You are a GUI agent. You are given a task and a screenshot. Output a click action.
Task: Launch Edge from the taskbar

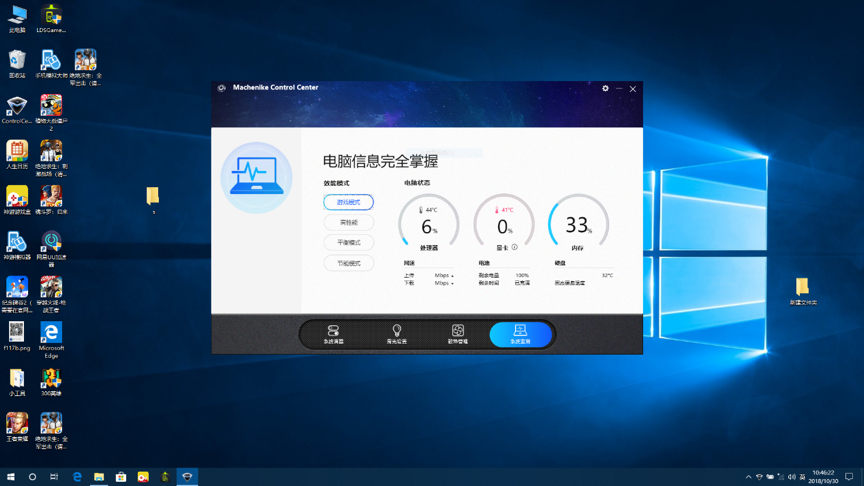click(77, 477)
